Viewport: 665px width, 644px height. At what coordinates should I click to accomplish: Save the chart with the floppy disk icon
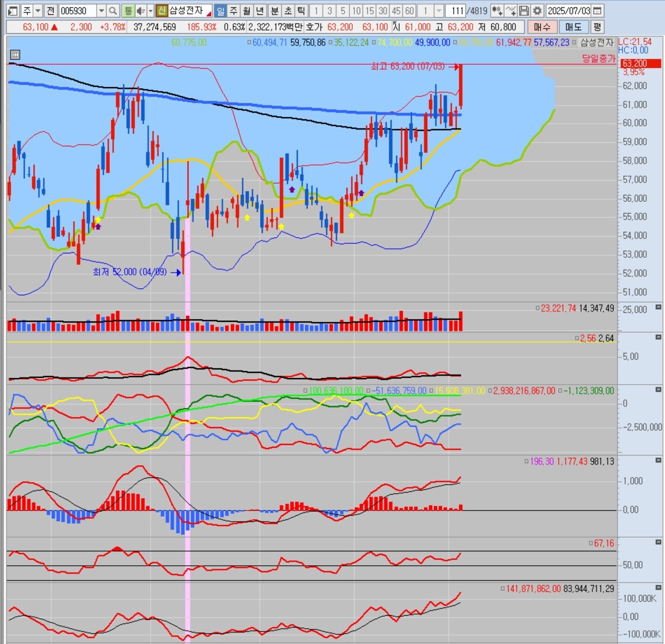[x=524, y=11]
